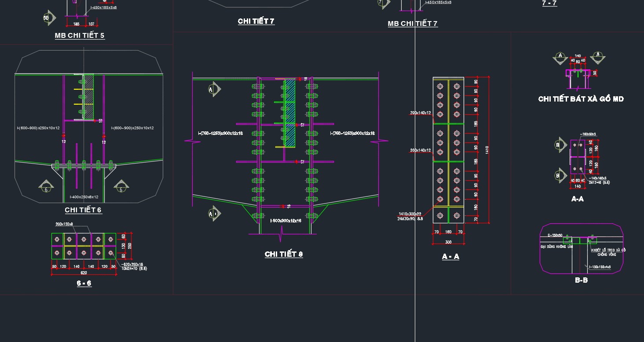Select the 6 - 6 section title
This screenshot has width=644, height=342.
click(84, 284)
